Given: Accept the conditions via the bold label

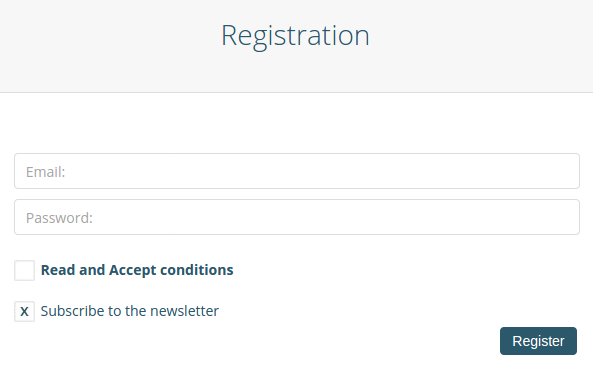Looking at the screenshot, I should click(x=137, y=270).
